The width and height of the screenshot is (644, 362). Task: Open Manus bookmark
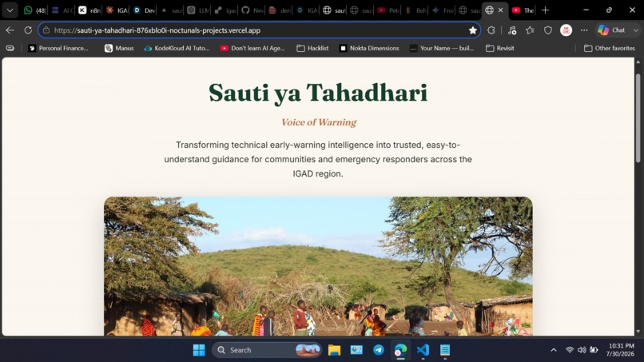(120, 48)
